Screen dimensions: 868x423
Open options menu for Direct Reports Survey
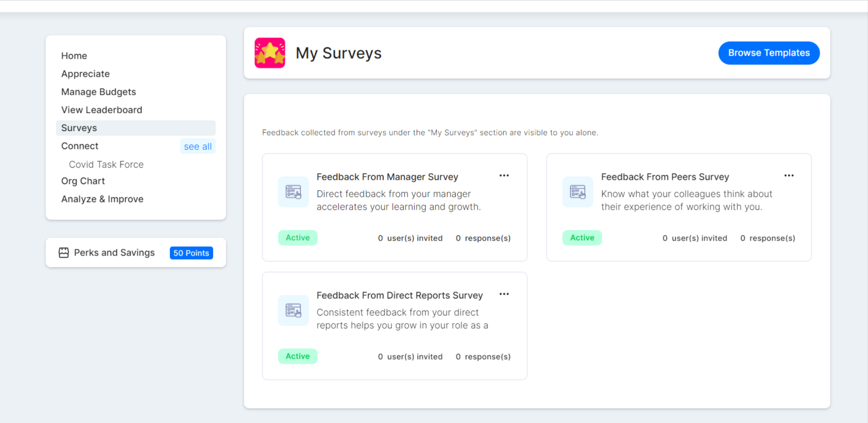pos(504,294)
